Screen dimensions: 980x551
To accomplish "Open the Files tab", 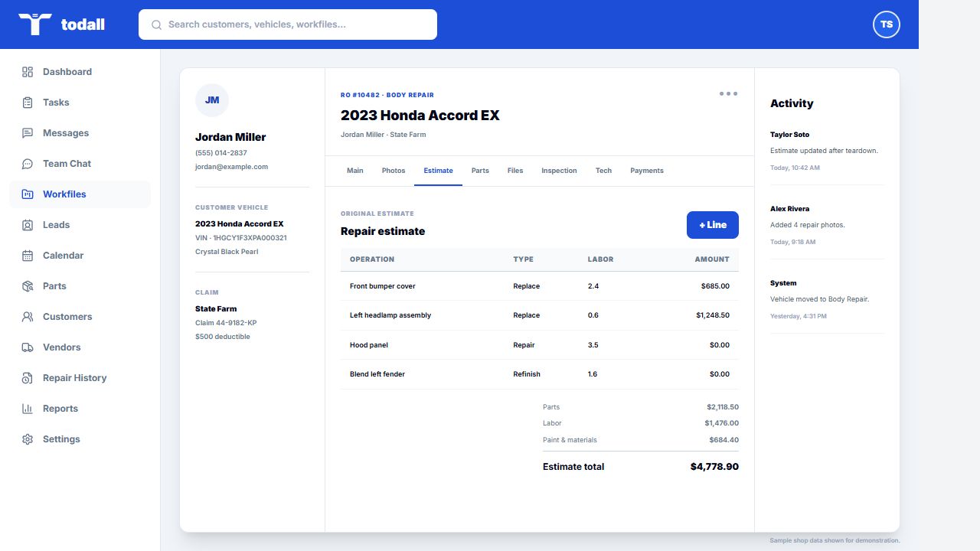I will coord(515,171).
